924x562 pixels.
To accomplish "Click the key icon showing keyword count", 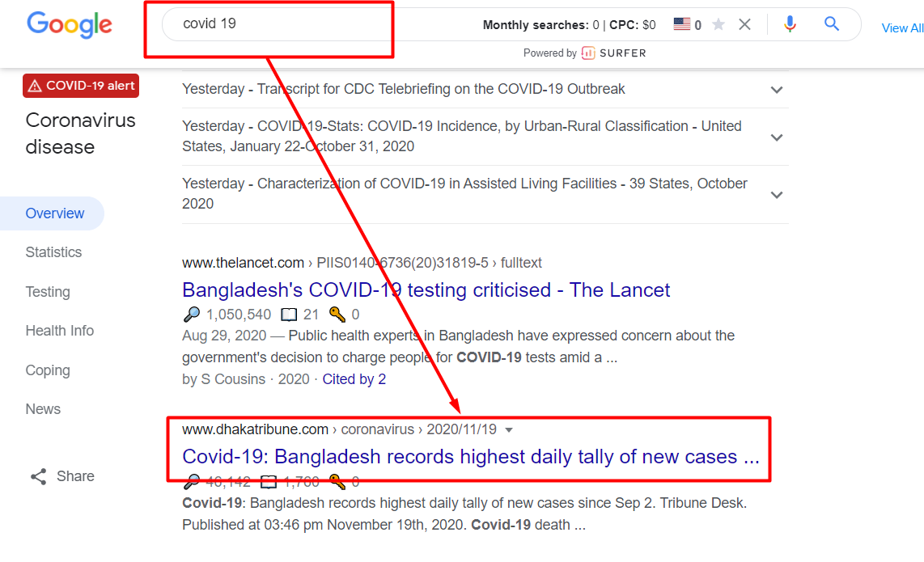I will coord(337,314).
